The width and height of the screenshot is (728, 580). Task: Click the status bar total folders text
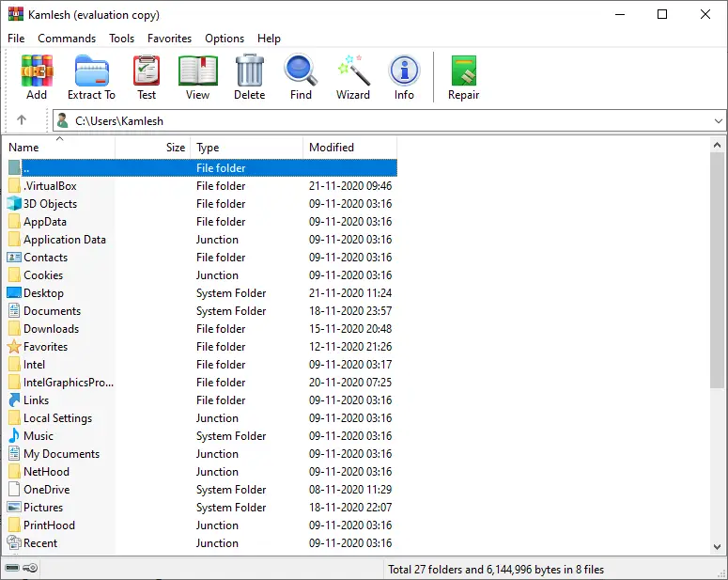click(x=496, y=570)
